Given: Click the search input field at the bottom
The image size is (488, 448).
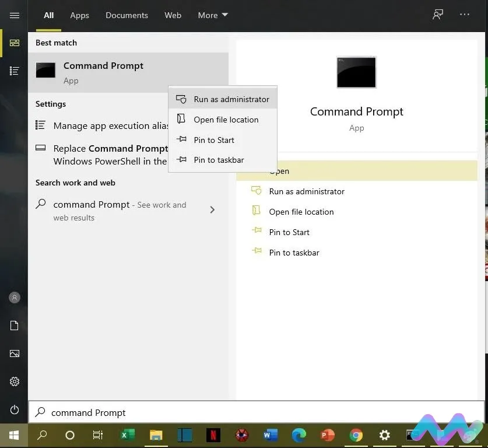Looking at the screenshot, I should click(x=175, y=412).
